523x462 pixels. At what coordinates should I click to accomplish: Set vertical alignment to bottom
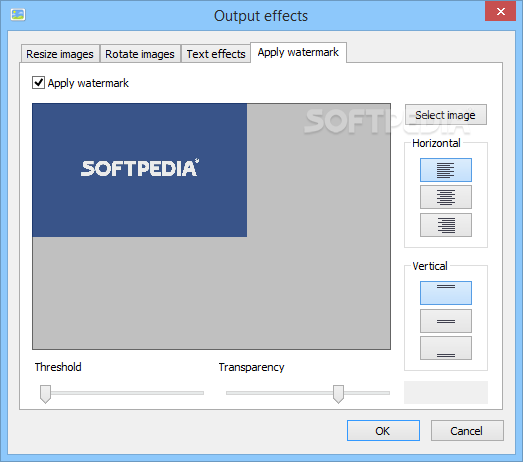tap(446, 348)
